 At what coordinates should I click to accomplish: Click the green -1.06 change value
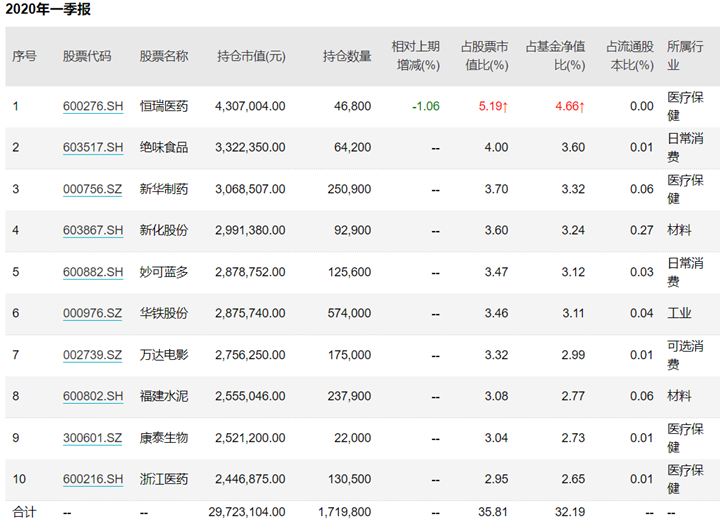point(426,106)
